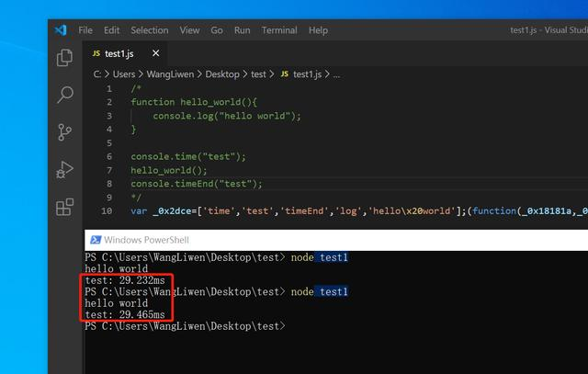588x374 pixels.
Task: Click the VS Code logo icon
Action: (x=61, y=30)
